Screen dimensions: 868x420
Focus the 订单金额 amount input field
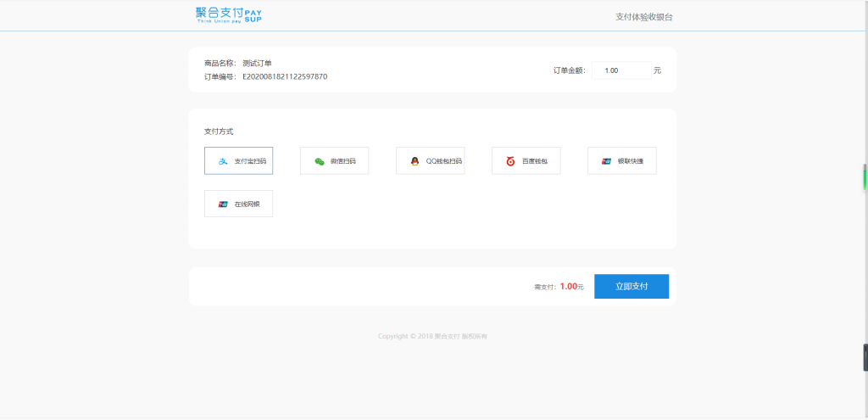620,70
